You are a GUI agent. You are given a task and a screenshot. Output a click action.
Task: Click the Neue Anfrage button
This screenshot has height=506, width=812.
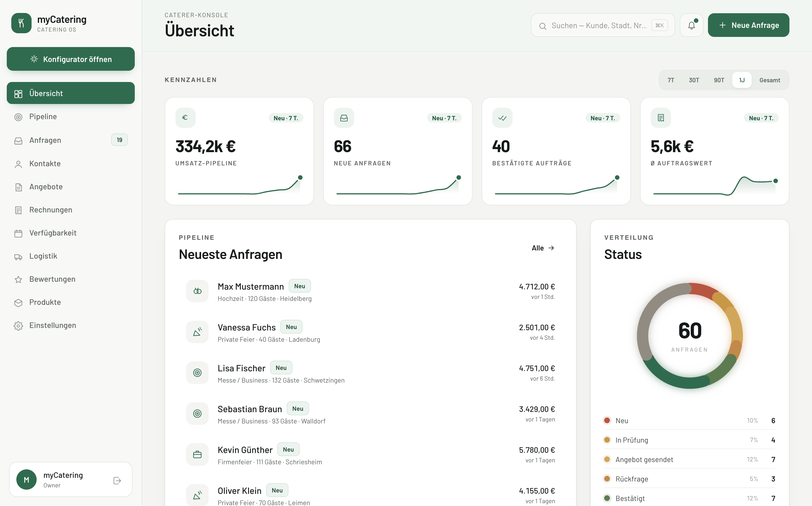[748, 25]
